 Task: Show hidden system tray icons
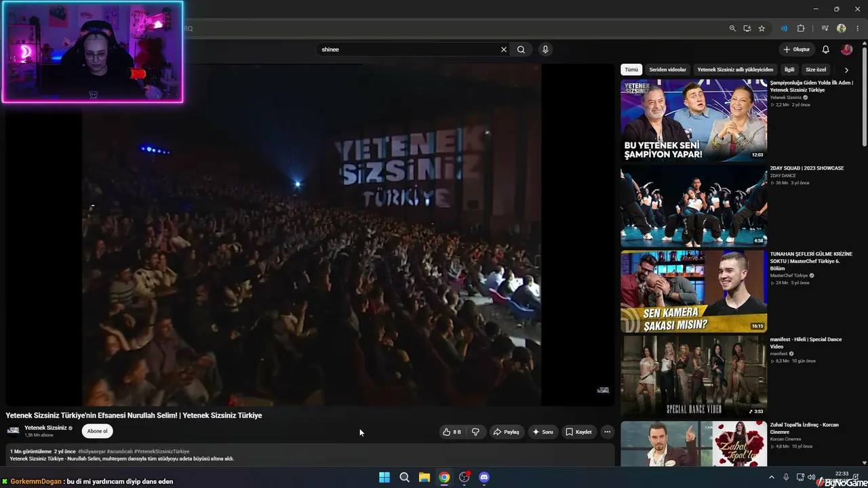click(x=771, y=477)
